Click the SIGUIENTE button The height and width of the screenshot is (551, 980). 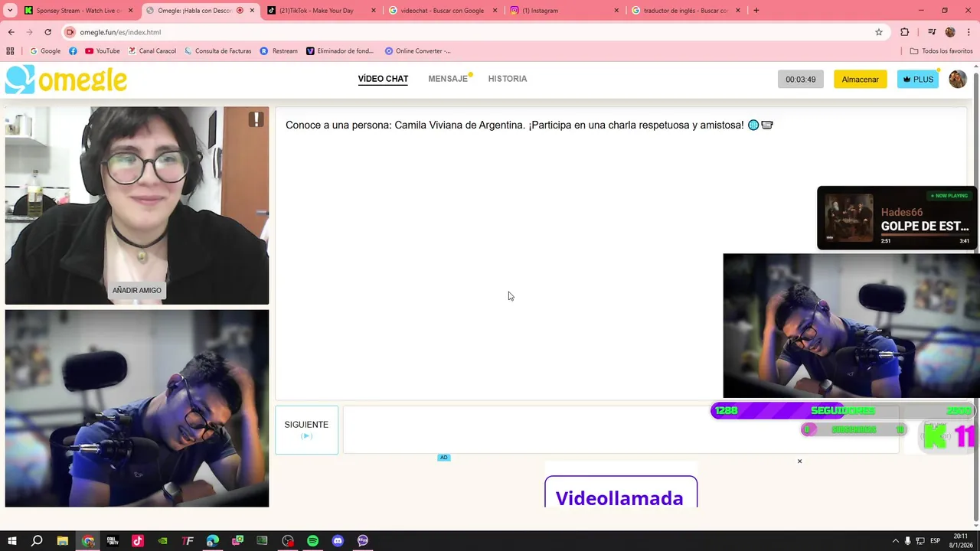[x=306, y=430]
